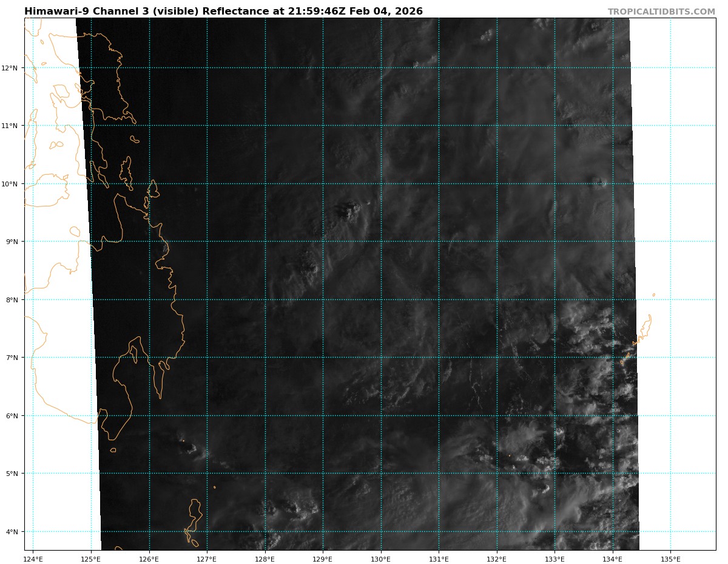This screenshot has height=564, width=728.
Task: Click the tiny island outline near 127°E, 4.8°N
Action: [214, 487]
